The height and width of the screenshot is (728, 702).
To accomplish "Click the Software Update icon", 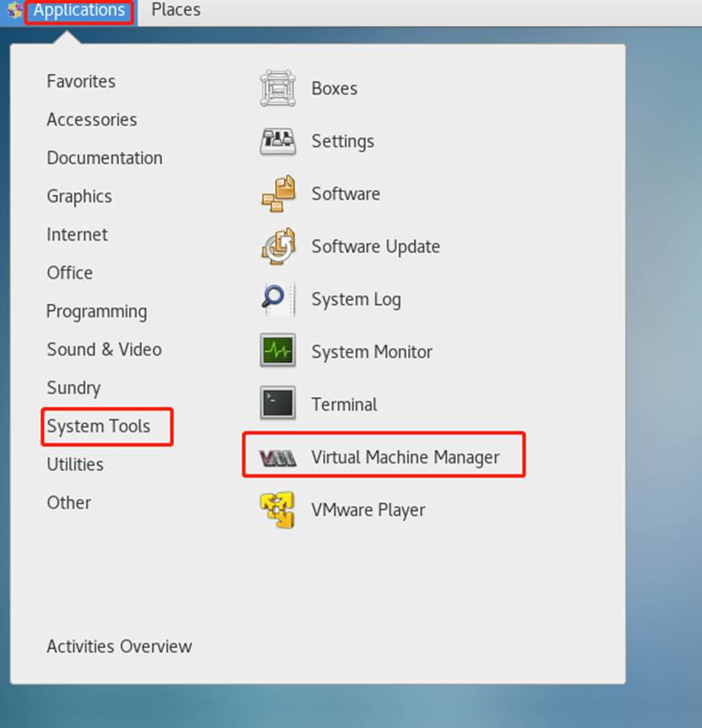I will coord(278,246).
